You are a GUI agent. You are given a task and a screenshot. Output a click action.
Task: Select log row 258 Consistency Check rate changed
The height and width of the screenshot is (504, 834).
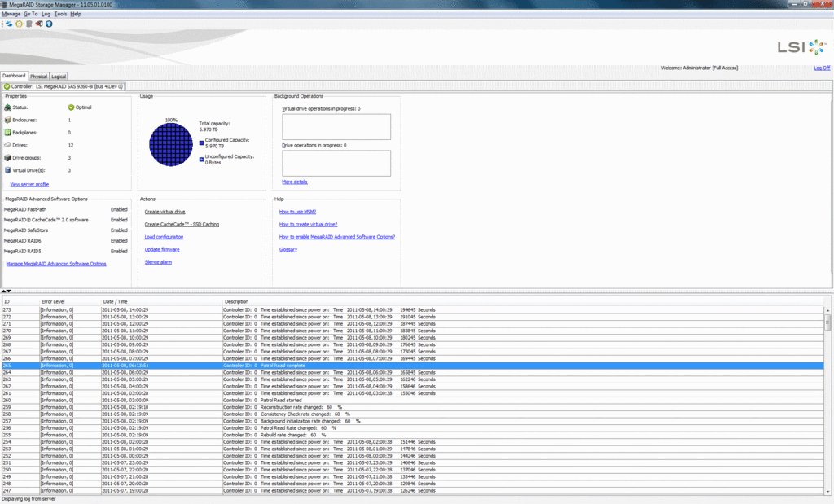(x=413, y=414)
